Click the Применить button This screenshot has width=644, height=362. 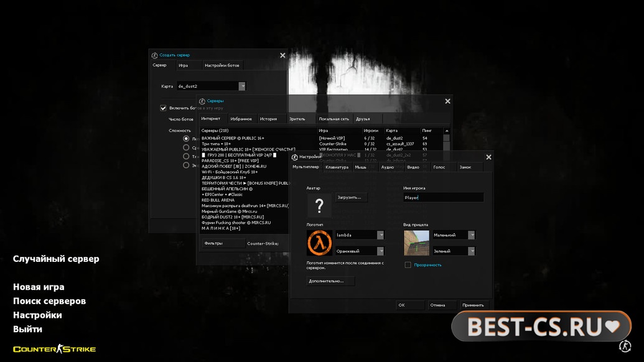pyautogui.click(x=473, y=305)
